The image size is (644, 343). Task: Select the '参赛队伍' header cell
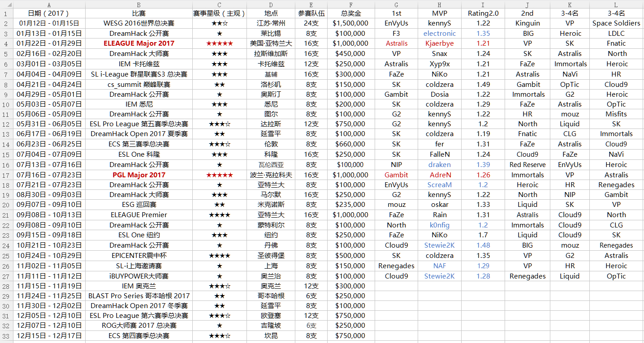[311, 13]
